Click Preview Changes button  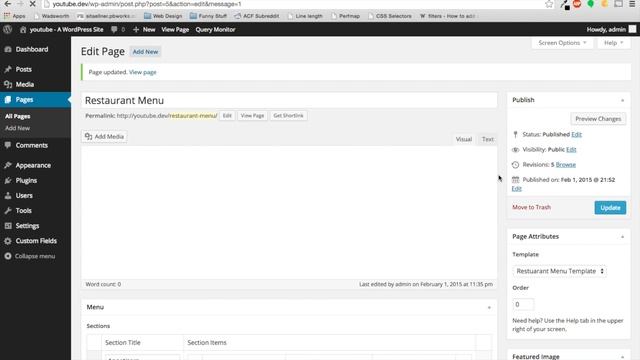(x=598, y=119)
